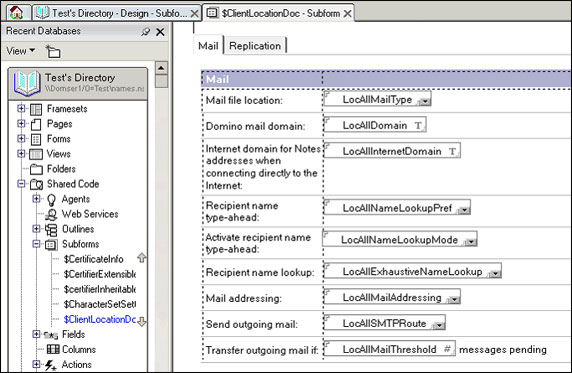This screenshot has height=373, width=572.
Task: Select the $CertificateInfo subform
Action: coord(93,259)
